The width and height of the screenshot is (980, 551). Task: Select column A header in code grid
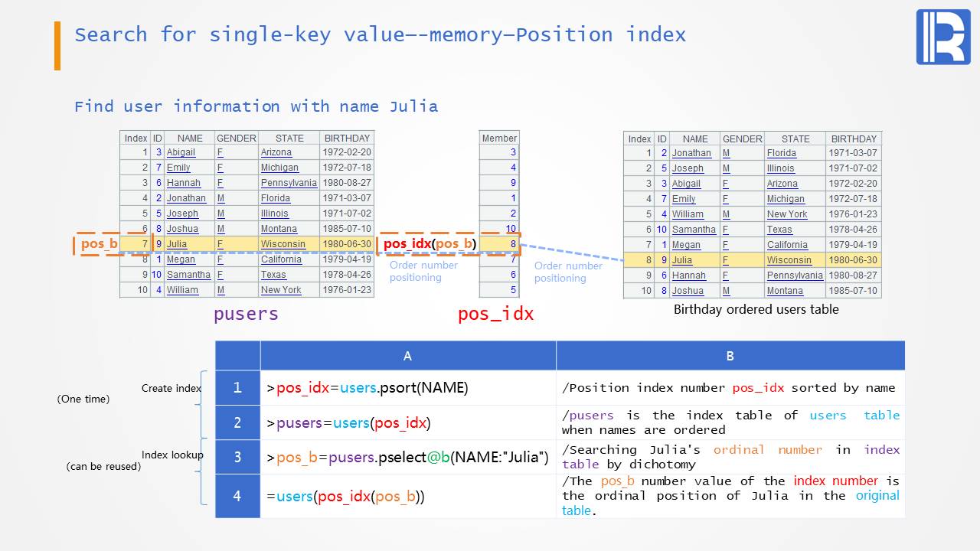click(x=407, y=356)
